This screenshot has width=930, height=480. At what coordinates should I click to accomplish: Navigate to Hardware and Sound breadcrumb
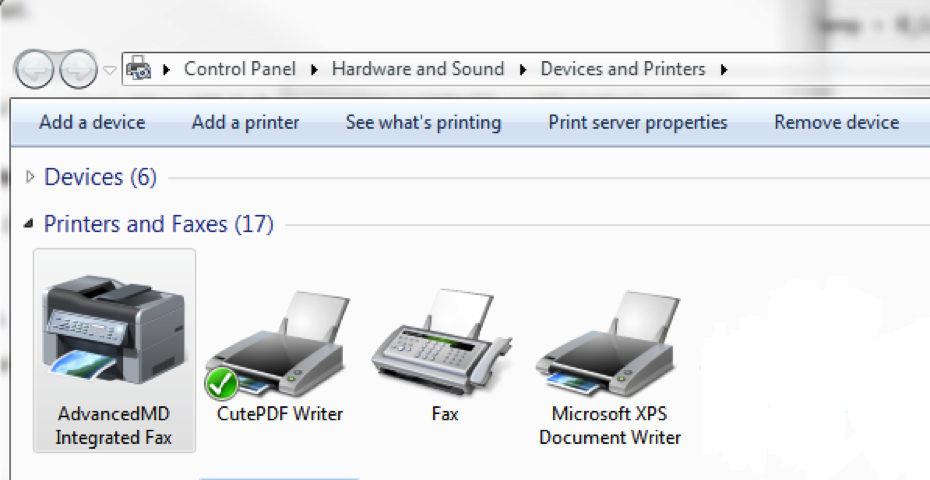[418, 69]
